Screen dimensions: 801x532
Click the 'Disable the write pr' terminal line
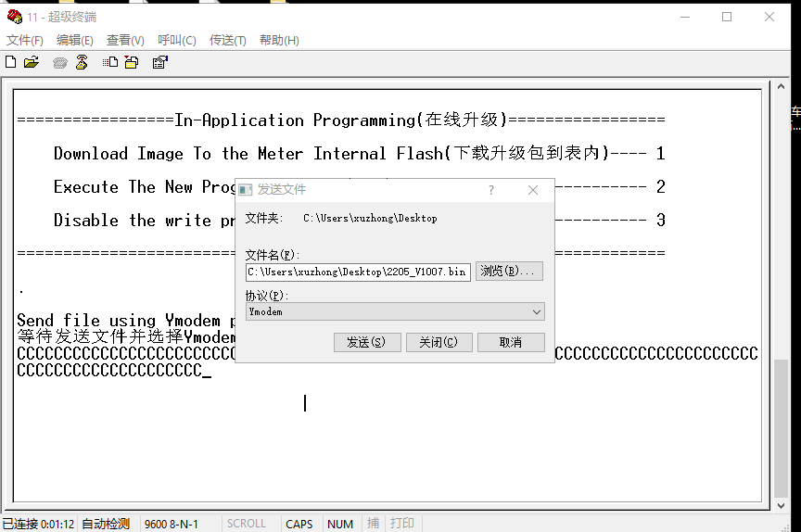pyautogui.click(x=145, y=221)
